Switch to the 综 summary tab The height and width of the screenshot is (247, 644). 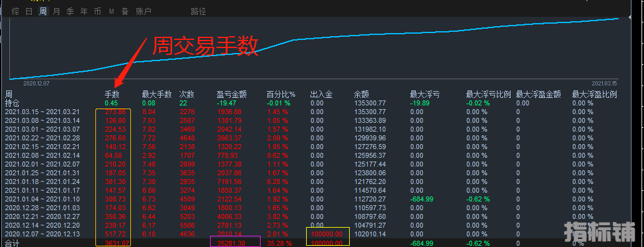15,11
